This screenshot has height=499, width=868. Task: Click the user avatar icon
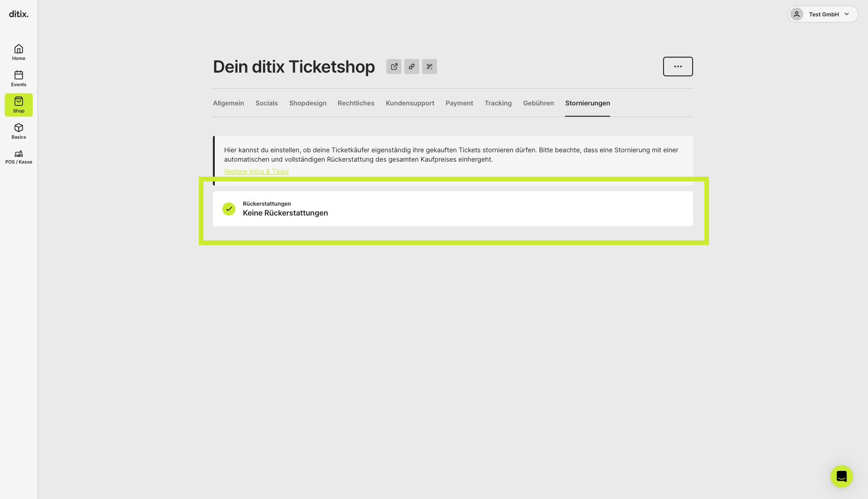coord(797,14)
